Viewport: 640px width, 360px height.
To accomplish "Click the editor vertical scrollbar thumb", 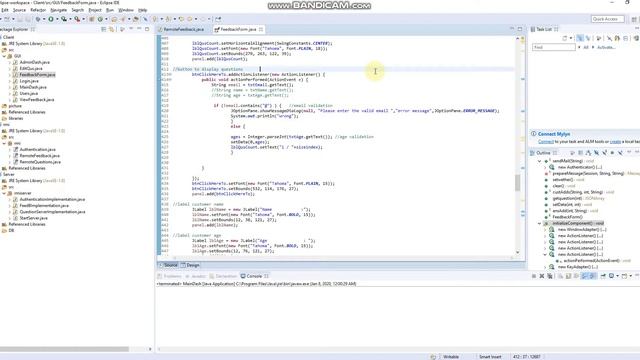I will click(518, 182).
